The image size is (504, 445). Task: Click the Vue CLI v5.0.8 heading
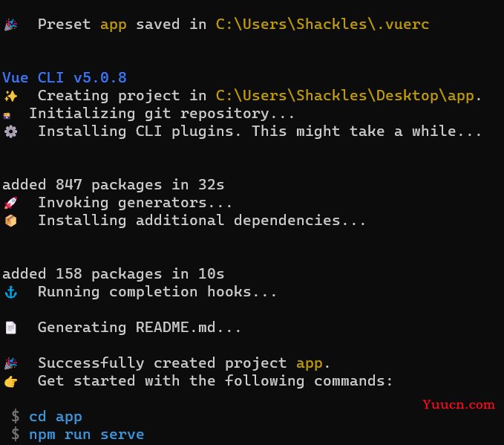[x=65, y=78]
